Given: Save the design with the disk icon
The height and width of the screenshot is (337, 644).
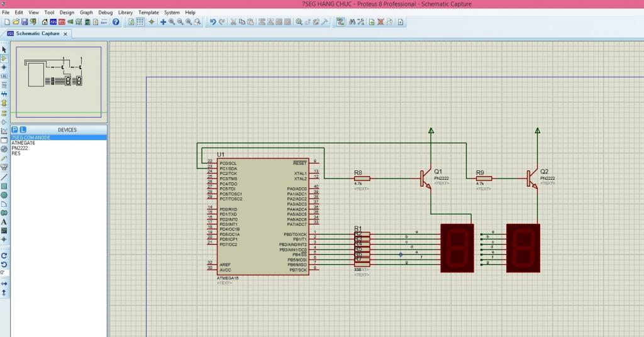Looking at the screenshot, I should pyautogui.click(x=25, y=22).
